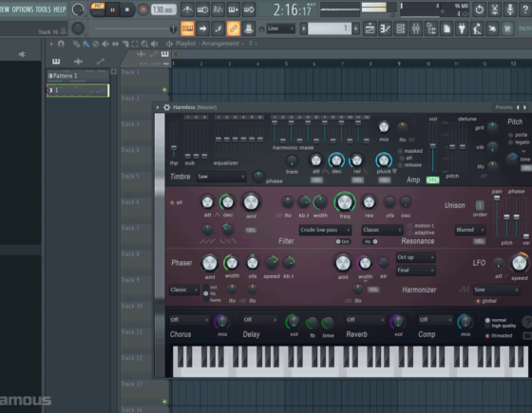Open the Chorus Off dropdown

(x=189, y=320)
